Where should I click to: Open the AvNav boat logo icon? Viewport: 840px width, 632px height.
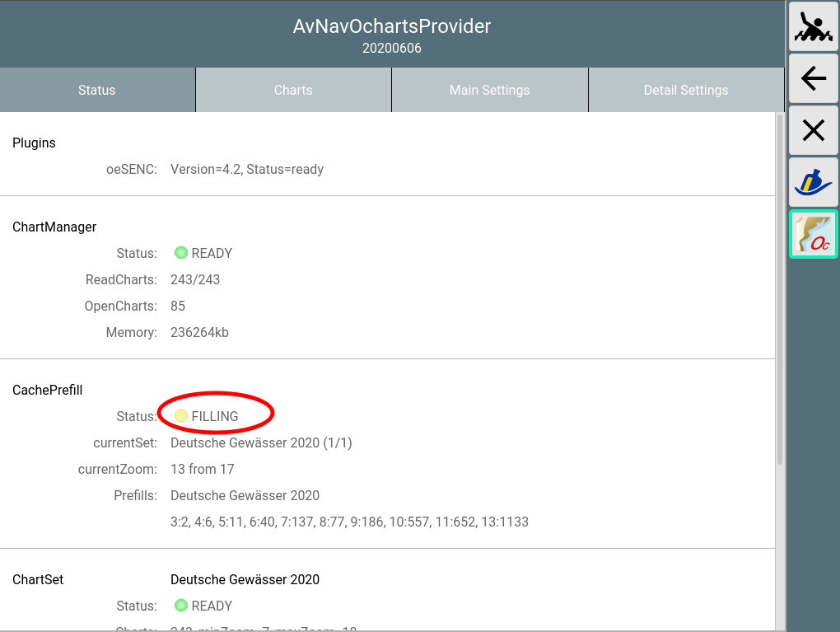pyautogui.click(x=813, y=182)
